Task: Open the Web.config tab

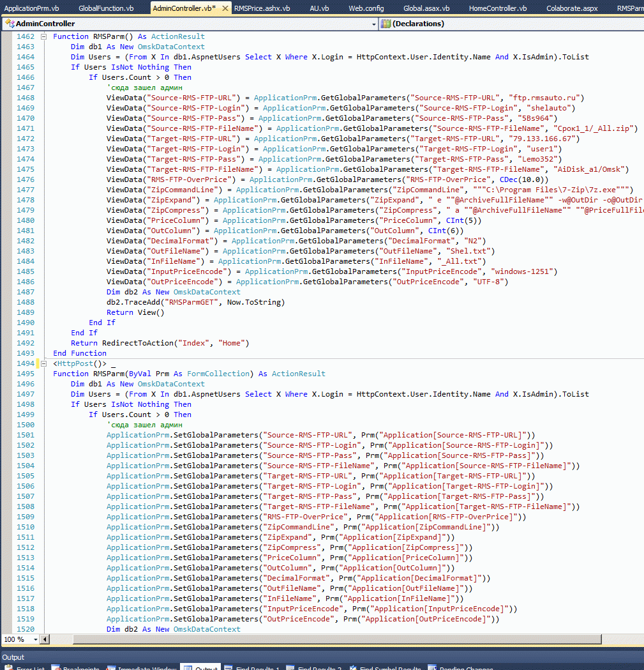Action: pyautogui.click(x=366, y=8)
